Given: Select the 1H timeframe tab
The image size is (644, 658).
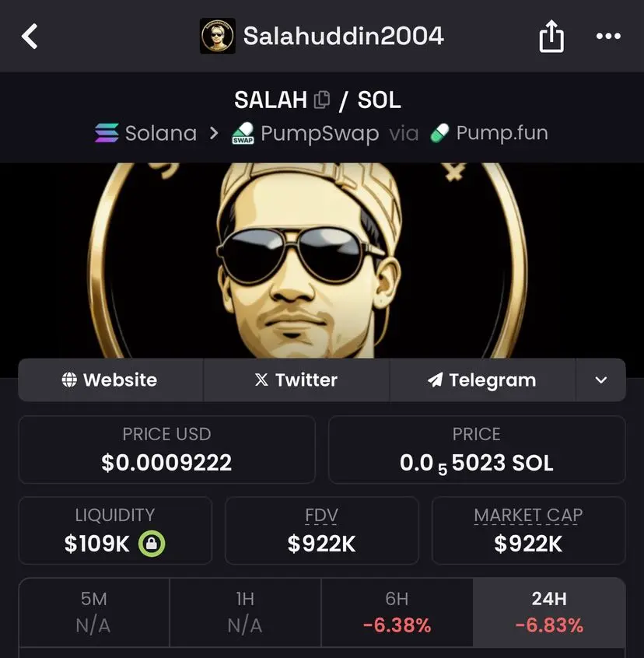Looking at the screenshot, I should [x=246, y=612].
